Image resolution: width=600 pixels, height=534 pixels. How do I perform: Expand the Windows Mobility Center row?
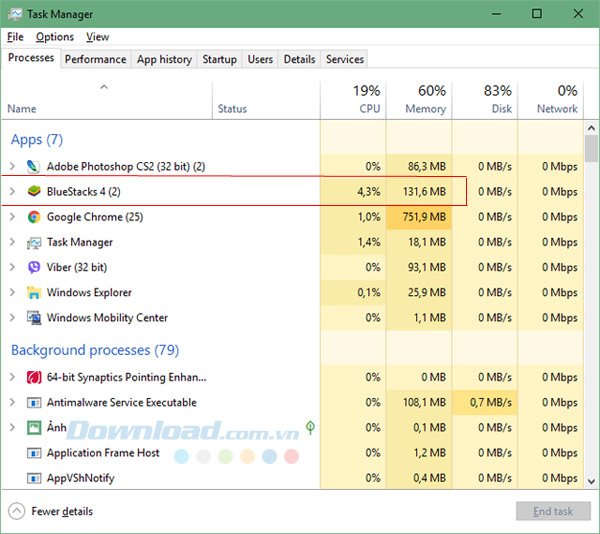click(x=12, y=317)
